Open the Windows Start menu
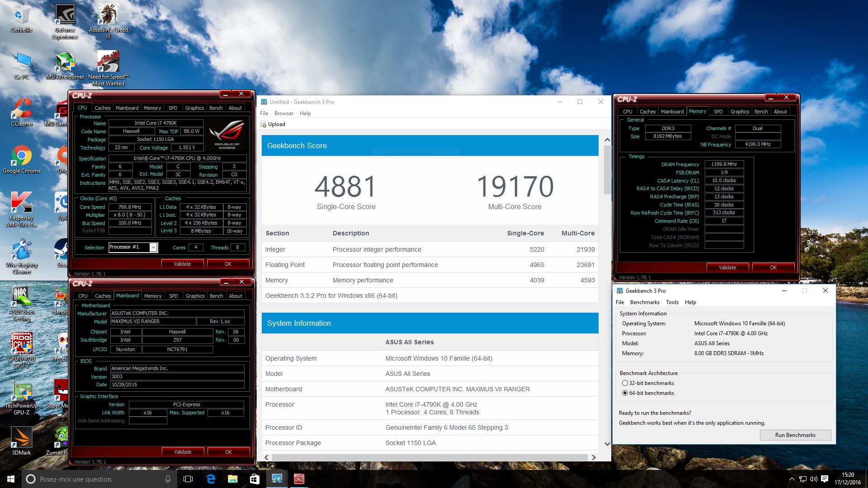The width and height of the screenshot is (868, 488). [11, 479]
